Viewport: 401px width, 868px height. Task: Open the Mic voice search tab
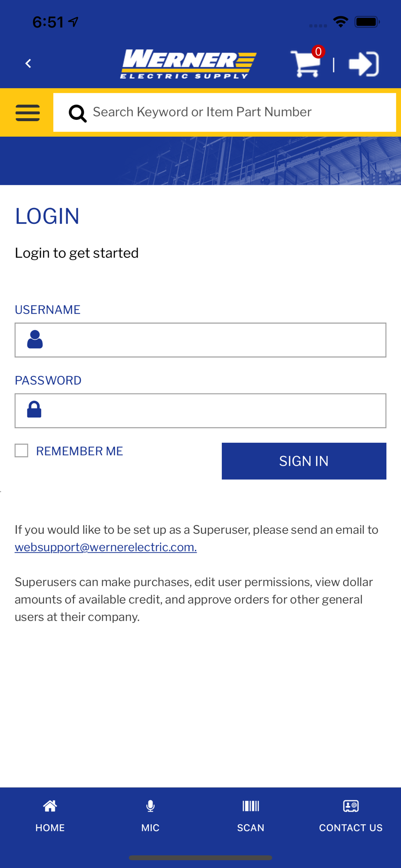tap(150, 816)
